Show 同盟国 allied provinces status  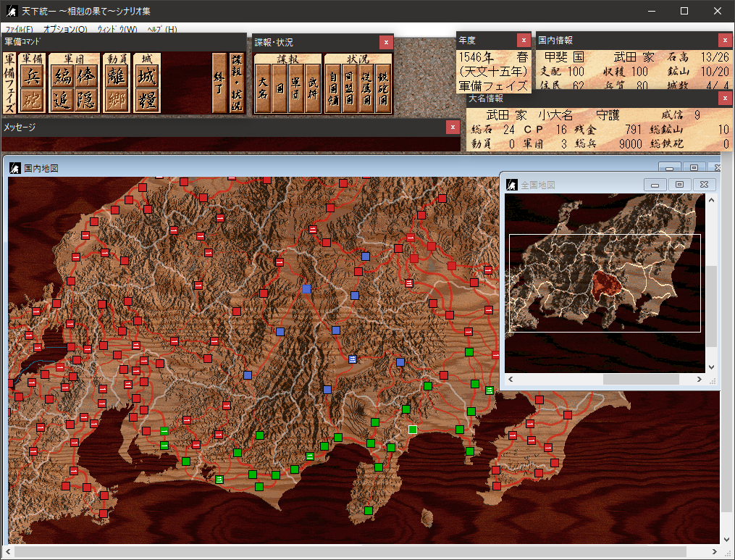point(350,88)
